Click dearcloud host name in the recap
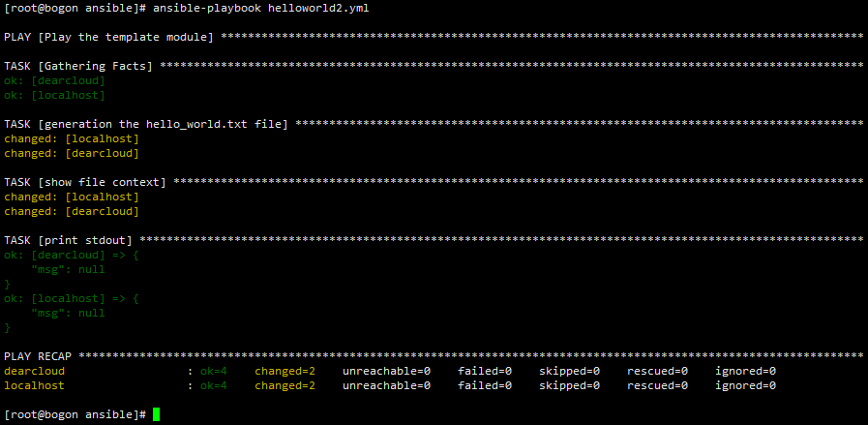The height and width of the screenshot is (425, 868). click(x=34, y=371)
